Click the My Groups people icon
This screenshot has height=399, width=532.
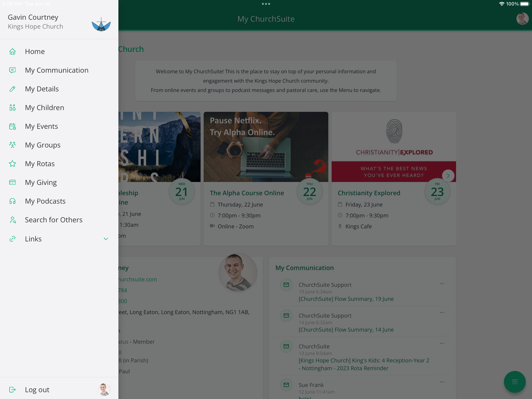tap(12, 145)
